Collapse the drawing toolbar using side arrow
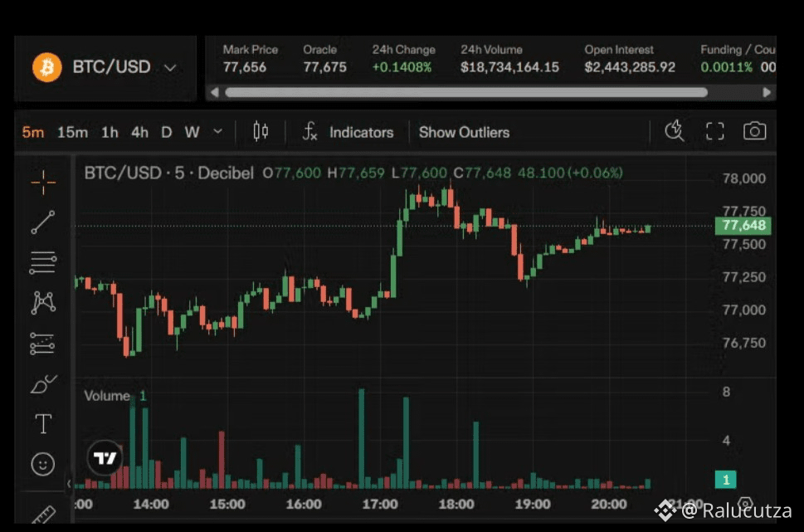Image resolution: width=804 pixels, height=532 pixels. 69,483
